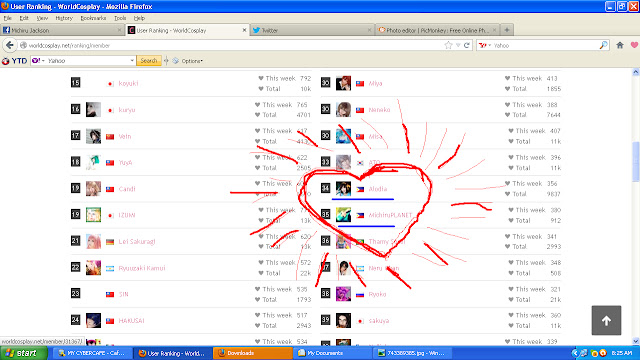Image resolution: width=640 pixels, height=360 pixels.
Task: Open the View menu
Action: 42,18
